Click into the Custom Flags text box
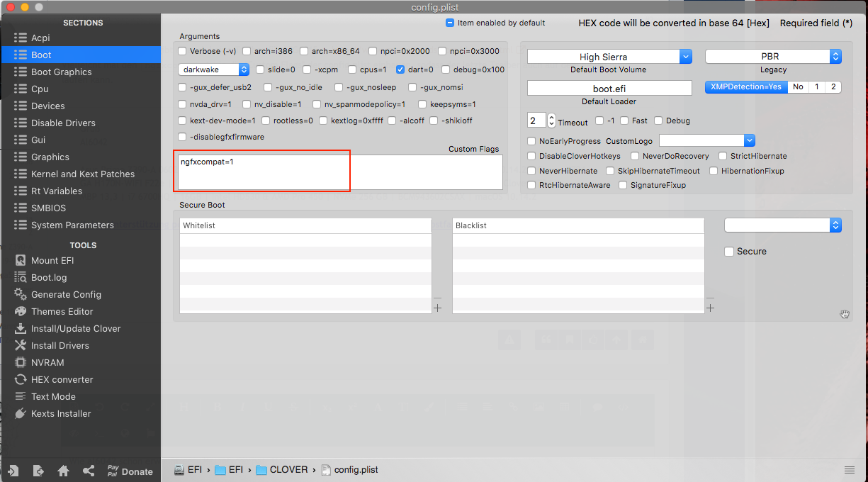Screen dimensions: 868x482 [340, 172]
